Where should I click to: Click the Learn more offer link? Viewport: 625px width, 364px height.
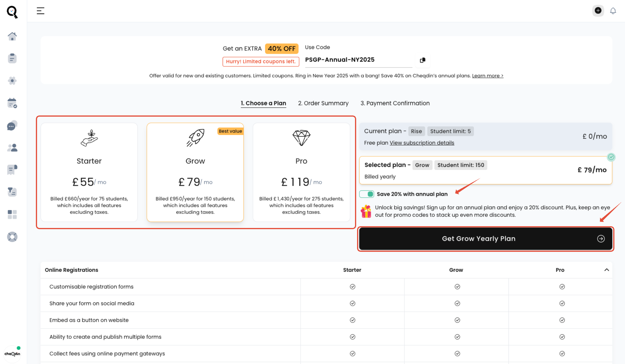[487, 76]
